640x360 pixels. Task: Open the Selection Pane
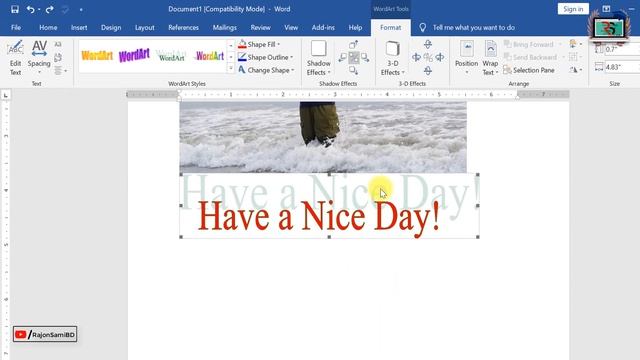tap(529, 70)
